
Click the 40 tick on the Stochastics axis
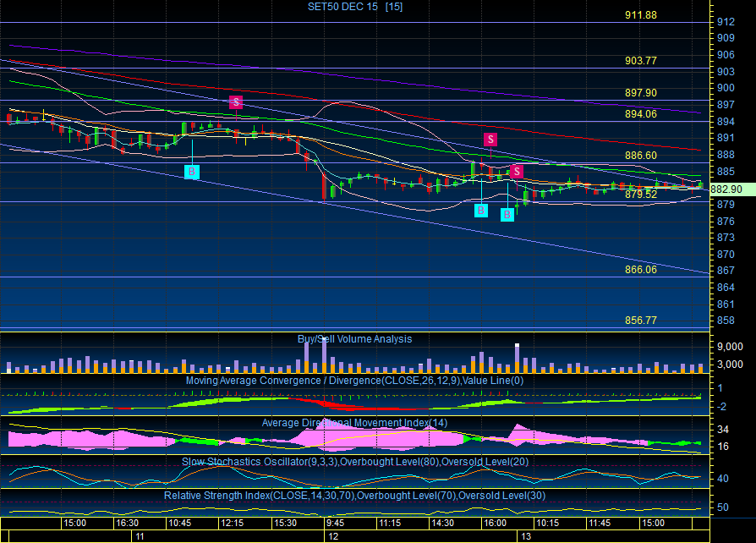723,479
